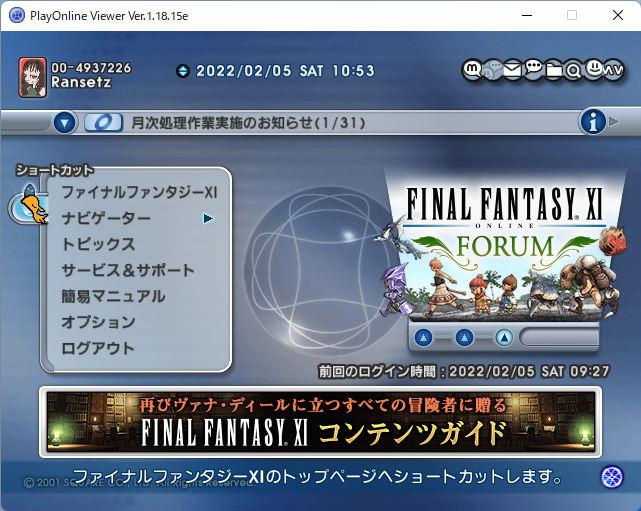Choose ログアウト to log out

(98, 348)
